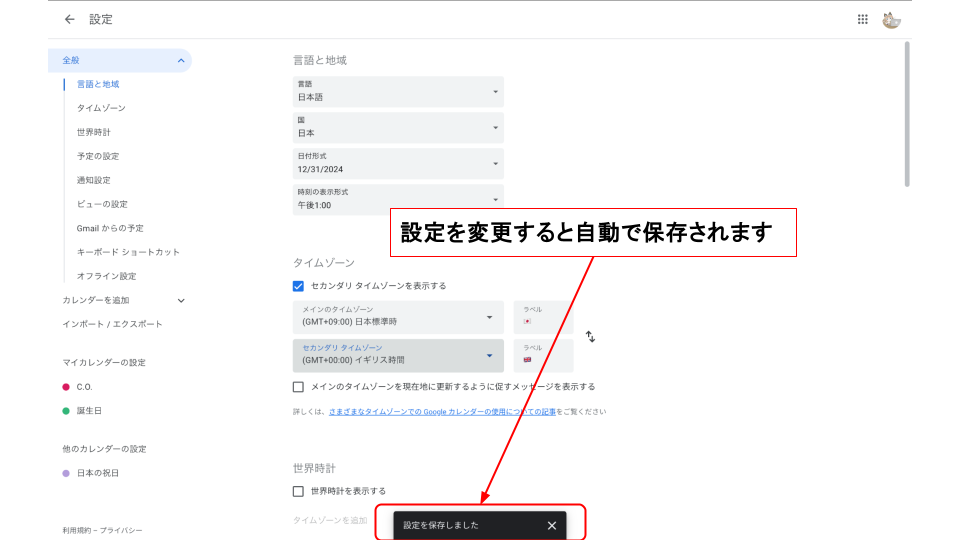The height and width of the screenshot is (540, 960).
Task: Dismiss the 設定を保存しました notification with X
Action: 551,525
